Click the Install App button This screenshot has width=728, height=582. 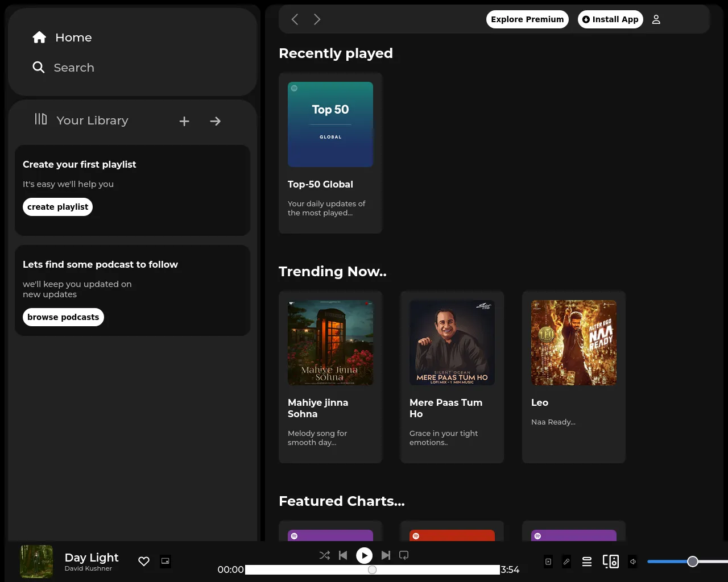[610, 19]
